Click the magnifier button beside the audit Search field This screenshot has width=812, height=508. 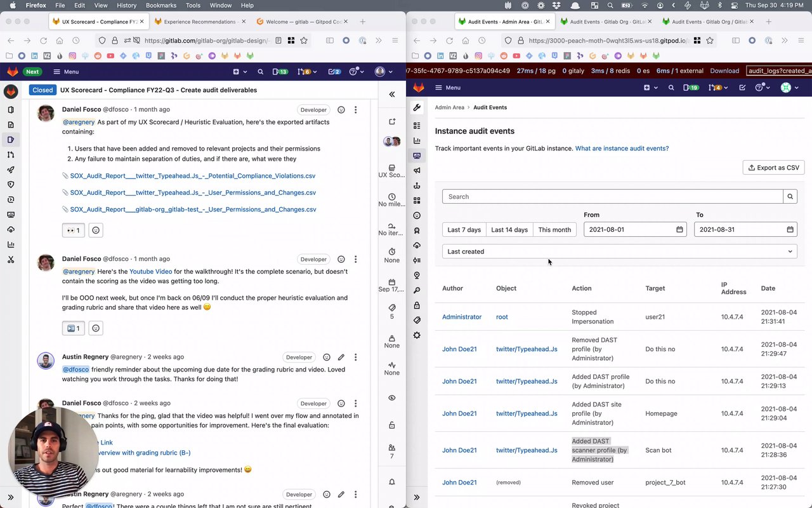click(790, 197)
